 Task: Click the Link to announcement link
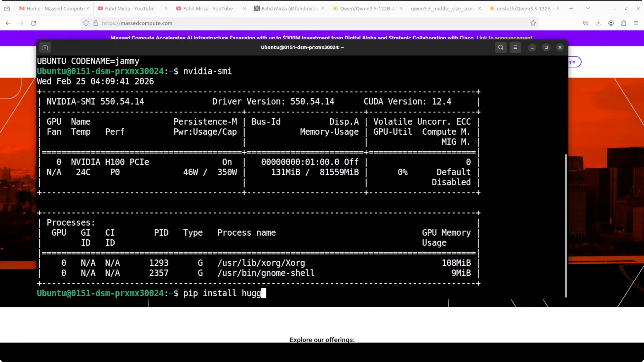(x=504, y=38)
